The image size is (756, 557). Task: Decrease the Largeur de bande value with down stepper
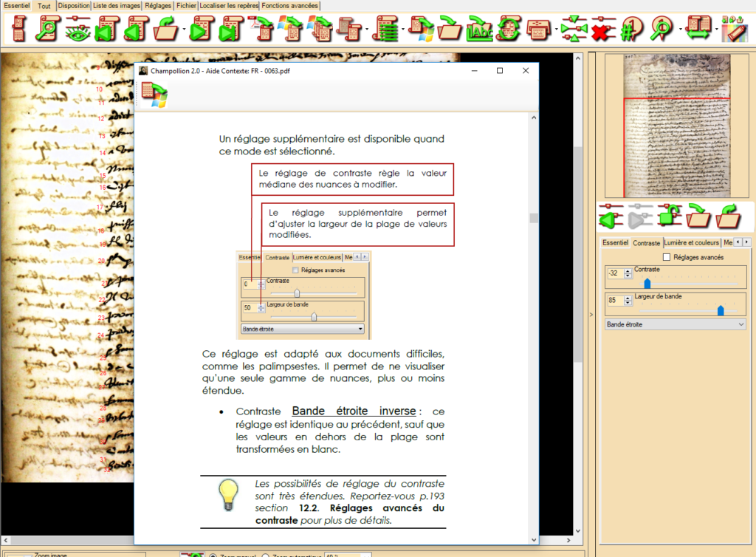628,303
